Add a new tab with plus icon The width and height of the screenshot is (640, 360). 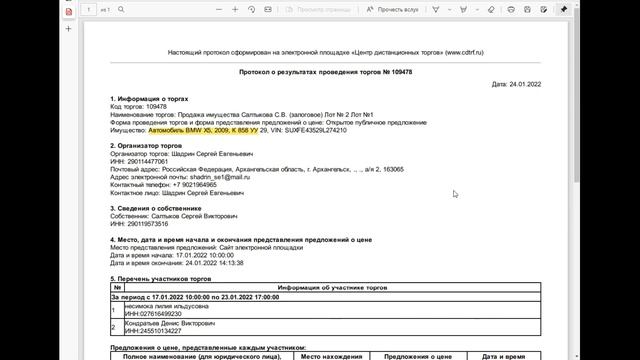point(69,29)
